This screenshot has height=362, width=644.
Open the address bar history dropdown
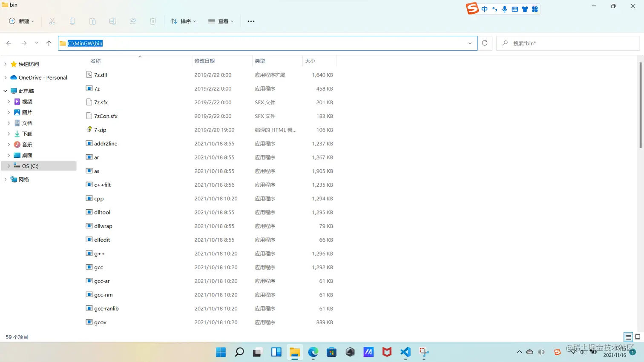(x=470, y=43)
